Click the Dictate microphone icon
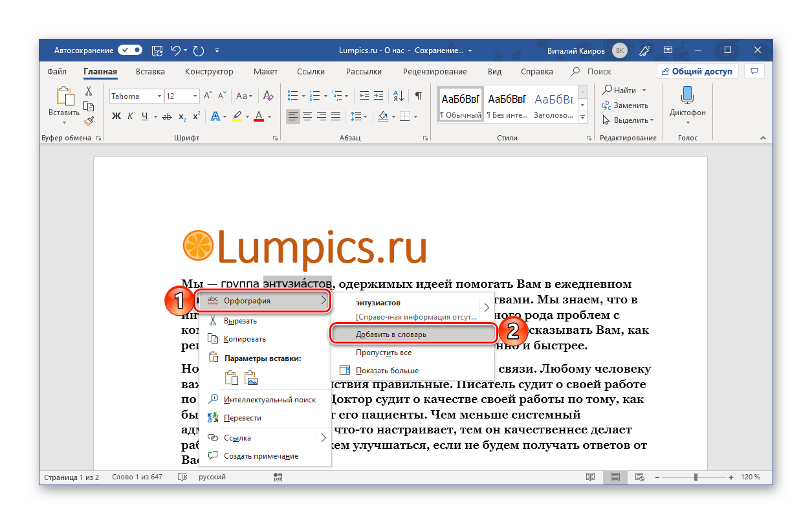Image resolution: width=812 pixels, height=524 pixels. 688,96
